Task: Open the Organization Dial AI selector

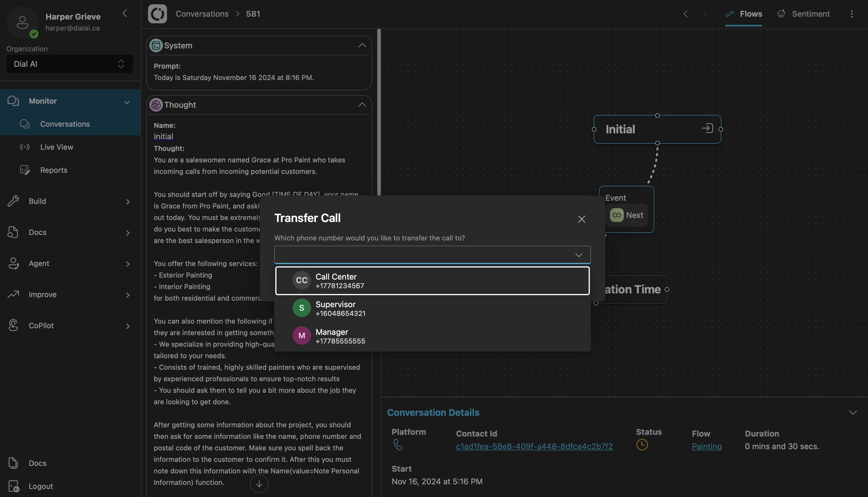Action: pyautogui.click(x=70, y=64)
